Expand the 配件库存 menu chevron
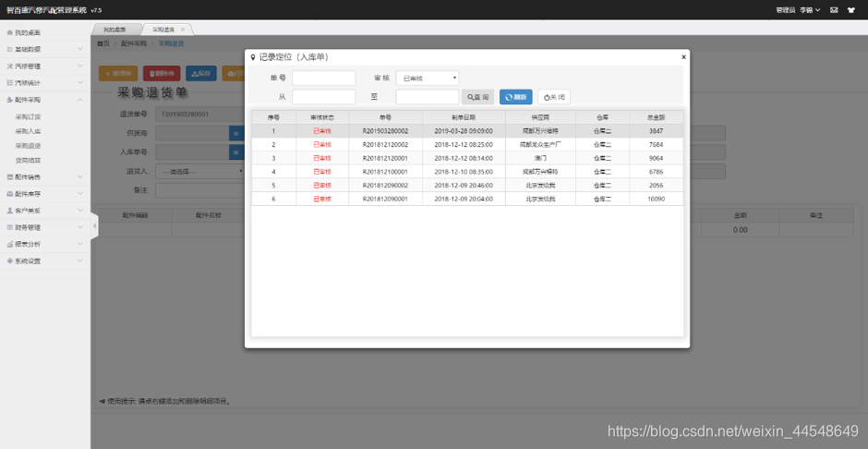868x449 pixels. pyautogui.click(x=80, y=194)
